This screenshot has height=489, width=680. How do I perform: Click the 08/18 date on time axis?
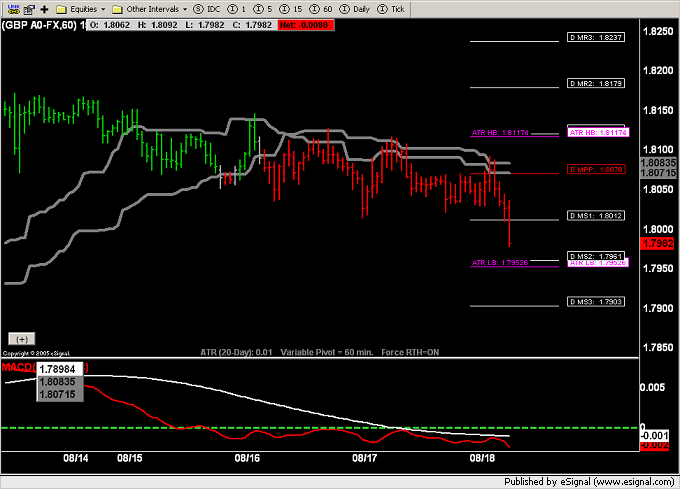tap(482, 458)
